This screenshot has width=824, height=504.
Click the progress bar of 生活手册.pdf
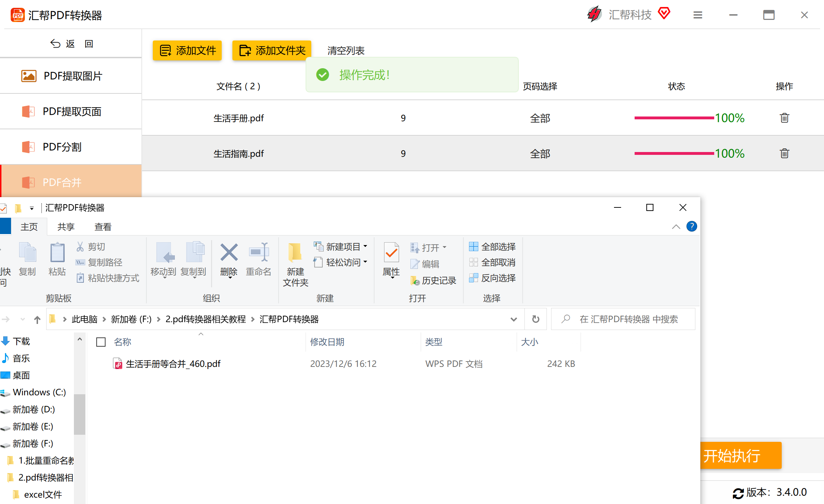[674, 118]
